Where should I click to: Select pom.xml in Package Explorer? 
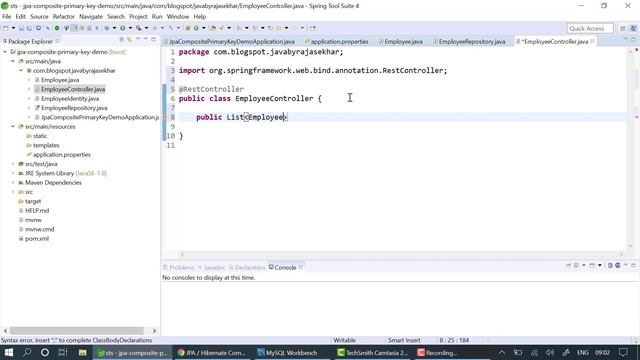click(x=37, y=239)
